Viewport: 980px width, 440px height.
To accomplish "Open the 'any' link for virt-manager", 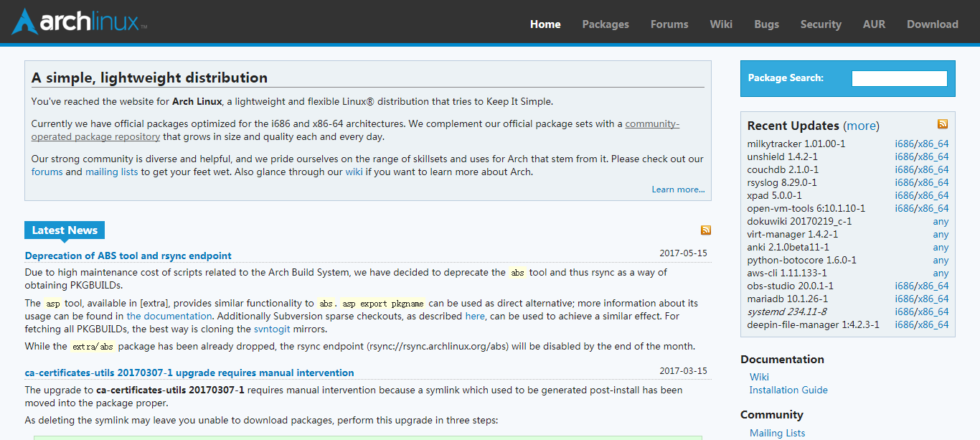I will click(x=941, y=234).
